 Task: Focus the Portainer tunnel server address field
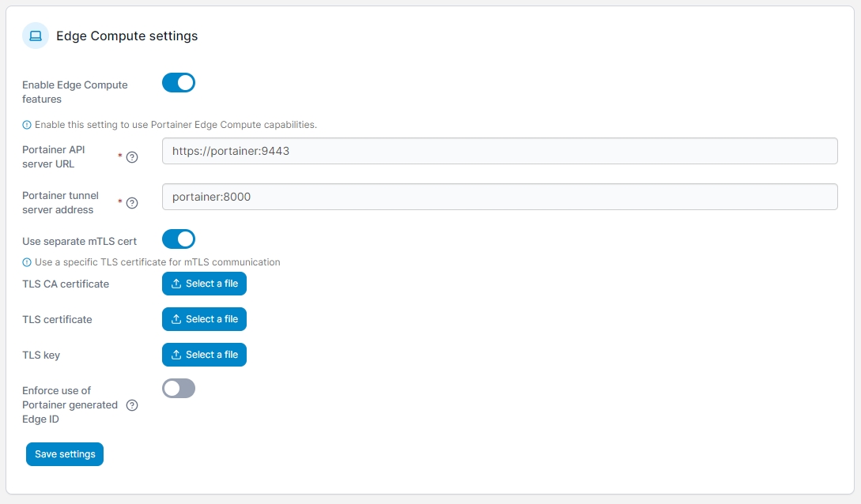tap(500, 197)
